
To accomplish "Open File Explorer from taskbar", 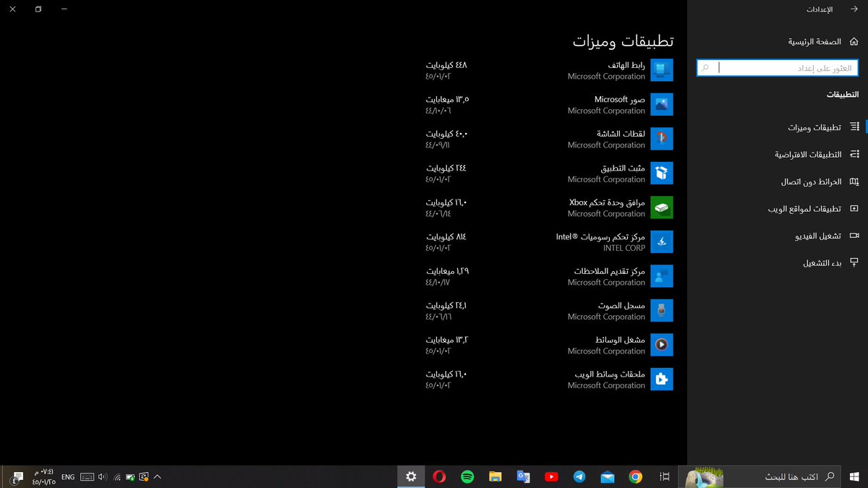I will [495, 476].
